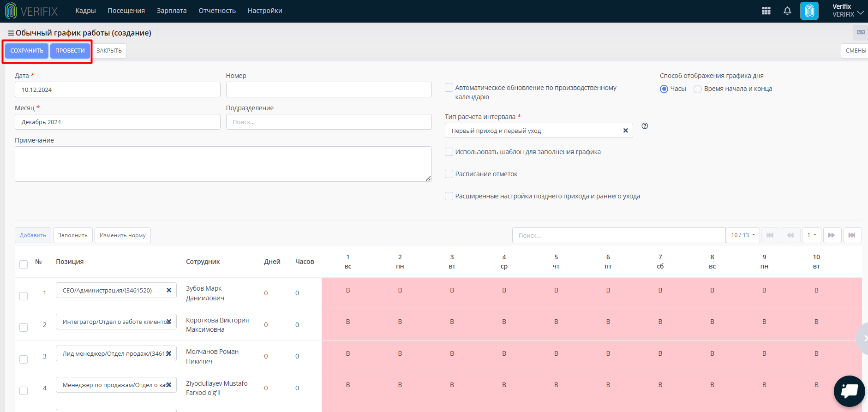Open the chat support bubble
The image size is (868, 412).
(x=850, y=391)
